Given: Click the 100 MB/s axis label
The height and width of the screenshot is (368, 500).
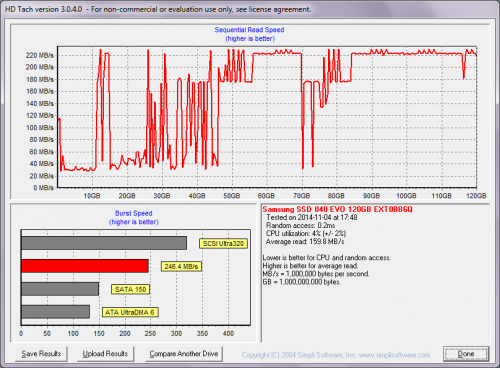Looking at the screenshot, I should [x=40, y=128].
